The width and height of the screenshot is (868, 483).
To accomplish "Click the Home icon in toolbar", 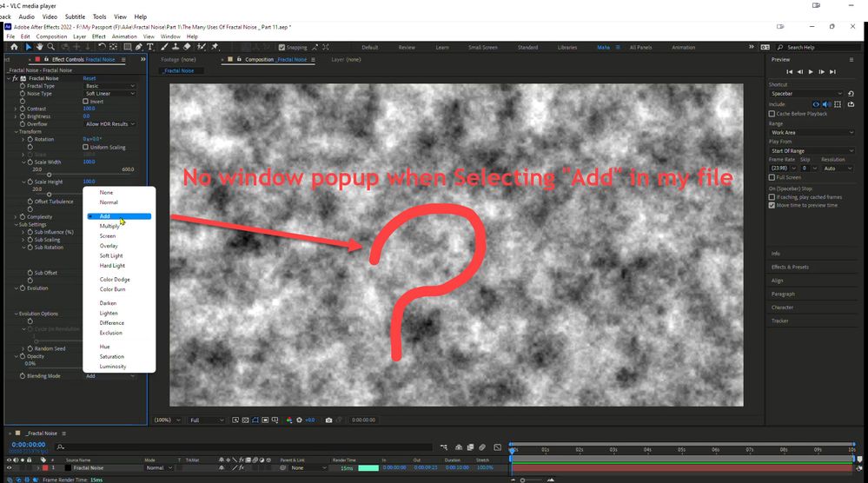I will (x=15, y=47).
